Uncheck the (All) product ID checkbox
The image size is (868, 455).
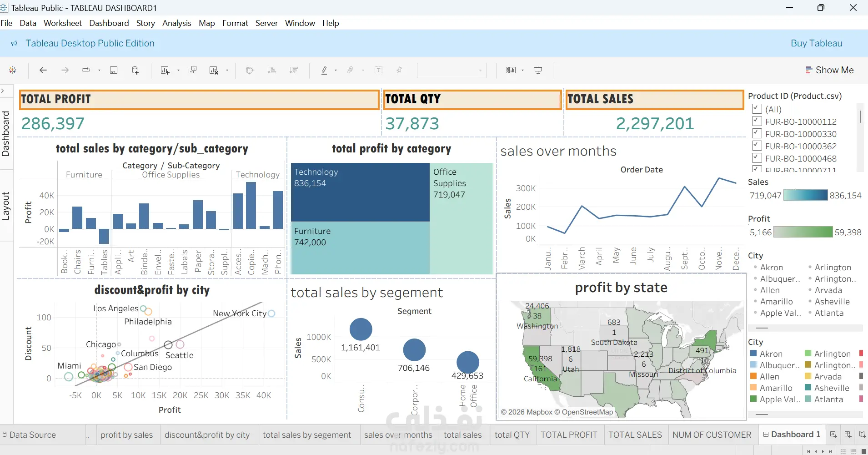click(x=757, y=109)
